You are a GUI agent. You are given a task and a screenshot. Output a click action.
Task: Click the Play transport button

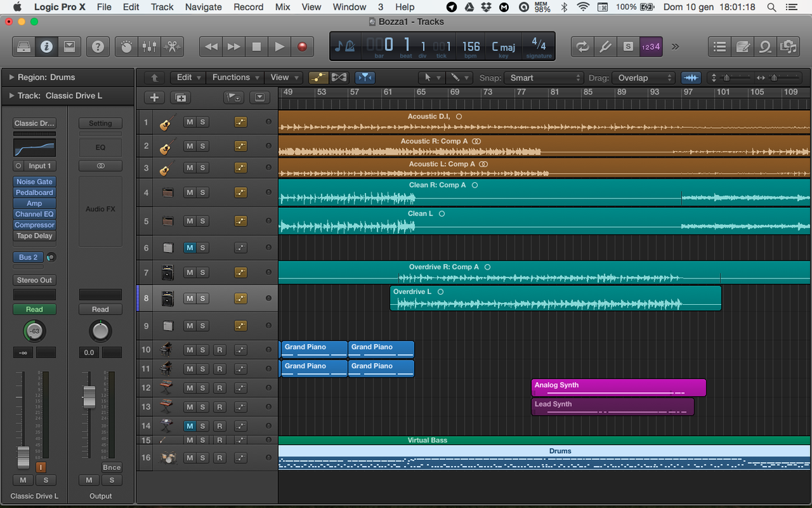279,47
